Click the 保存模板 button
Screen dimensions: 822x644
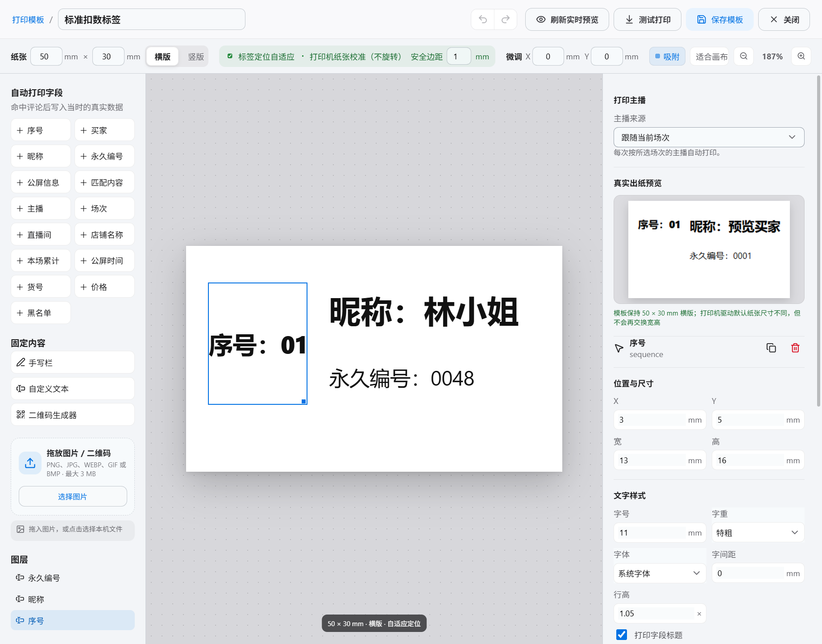[x=720, y=19]
